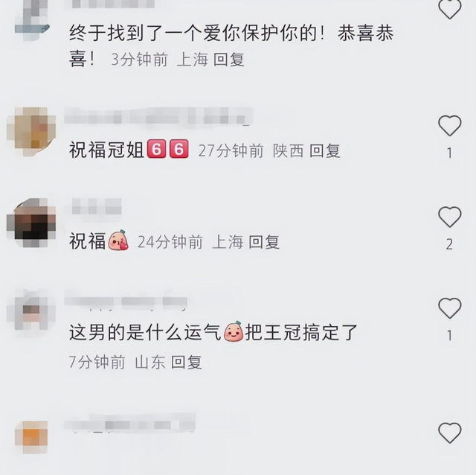This screenshot has height=475, width=476.
Task: Open the username above "这男的是什么运气"
Action: (126, 301)
